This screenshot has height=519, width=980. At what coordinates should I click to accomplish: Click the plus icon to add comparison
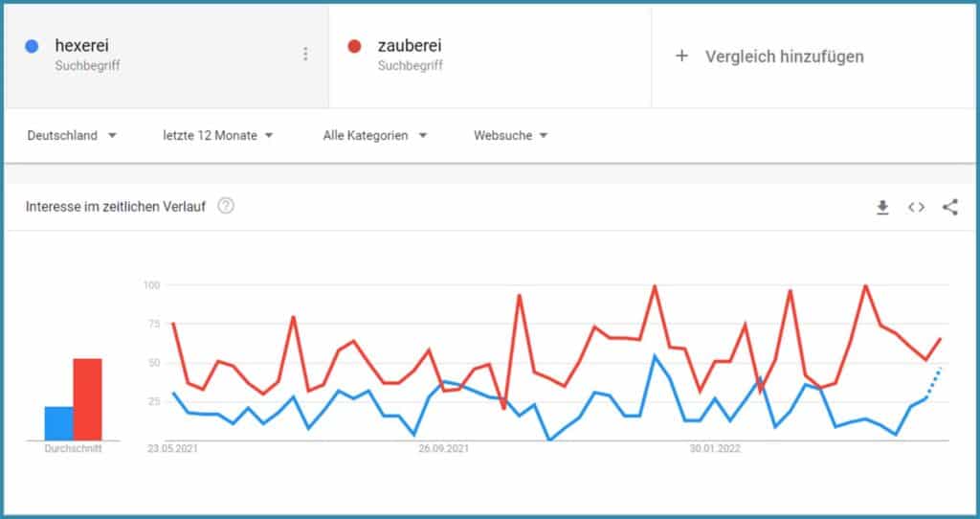point(681,56)
